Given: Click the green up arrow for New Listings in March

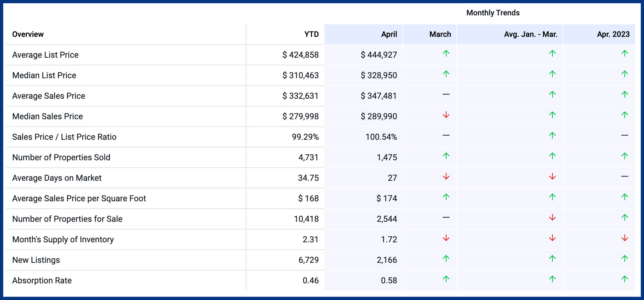Looking at the screenshot, I should pos(446,259).
